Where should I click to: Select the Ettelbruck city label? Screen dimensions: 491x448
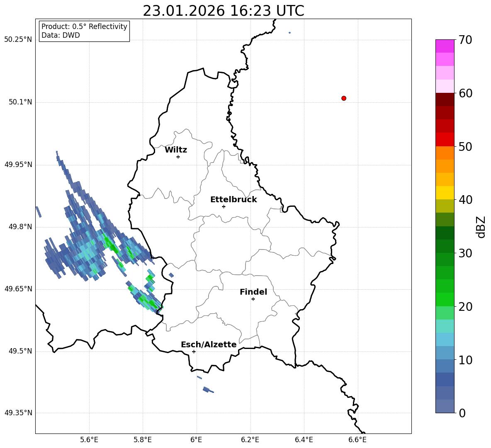[233, 200]
